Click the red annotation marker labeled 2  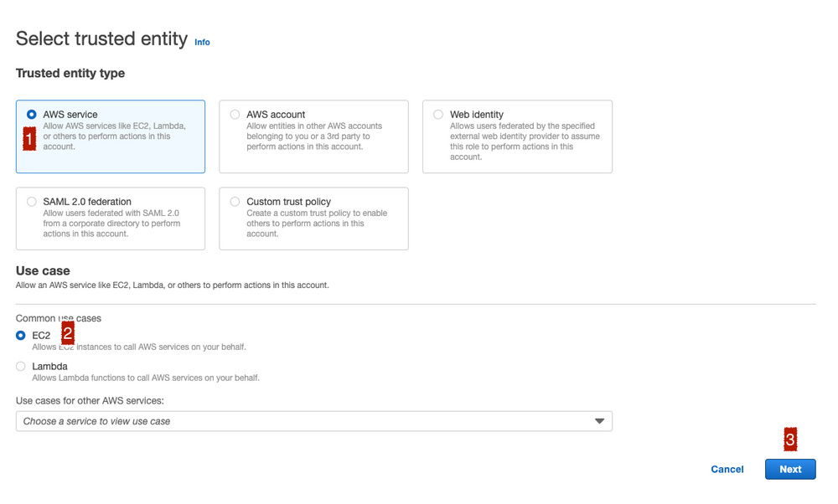point(67,333)
